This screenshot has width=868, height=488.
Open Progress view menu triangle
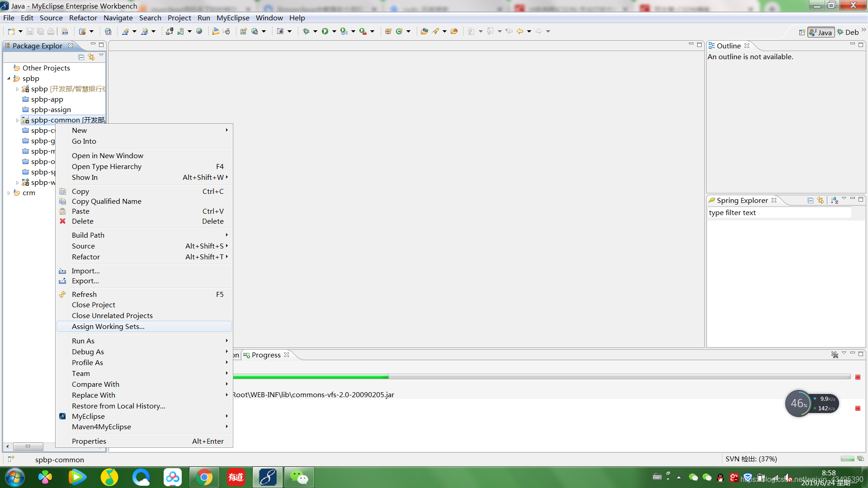tap(844, 353)
